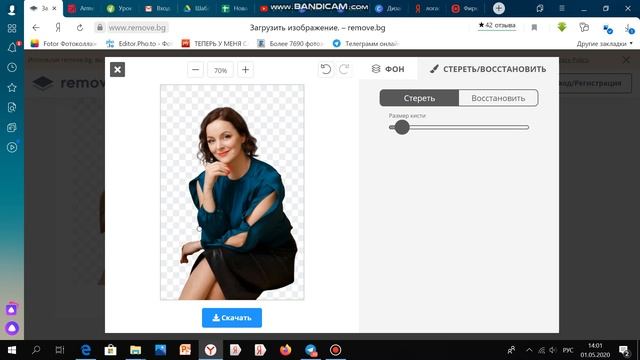
Task: Open the sidebar services grid icon
Action: pos(12,28)
